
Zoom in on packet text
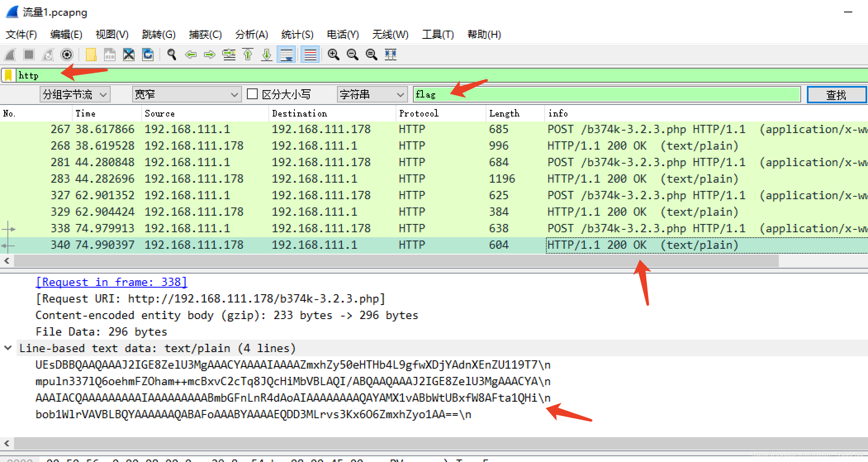coord(333,55)
